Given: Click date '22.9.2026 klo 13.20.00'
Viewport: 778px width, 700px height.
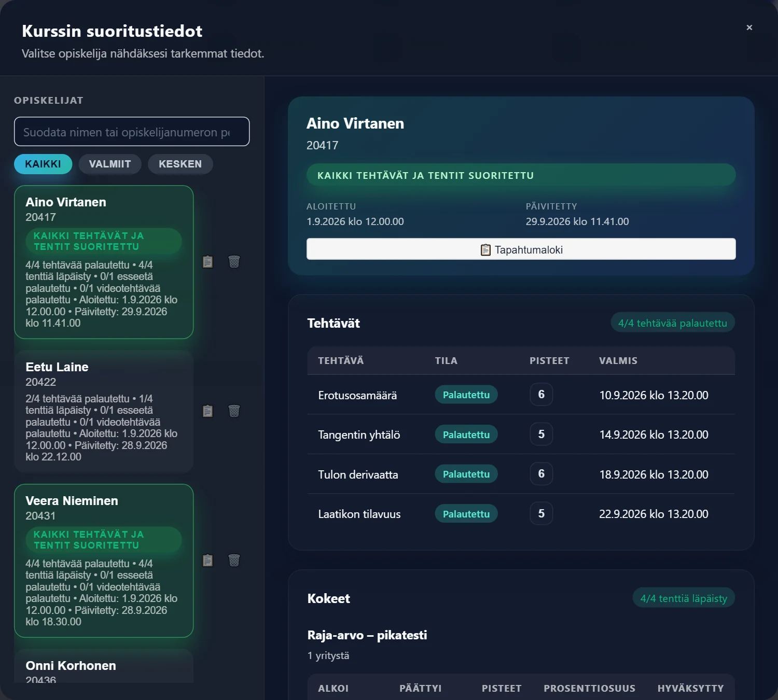Looking at the screenshot, I should coord(654,514).
